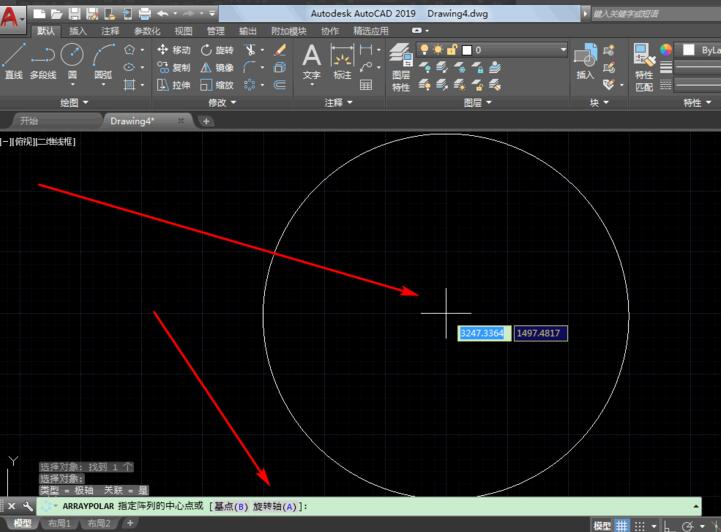This screenshot has height=532, width=721.
Task: Click the wrench customize icon on command line
Action: click(28, 506)
